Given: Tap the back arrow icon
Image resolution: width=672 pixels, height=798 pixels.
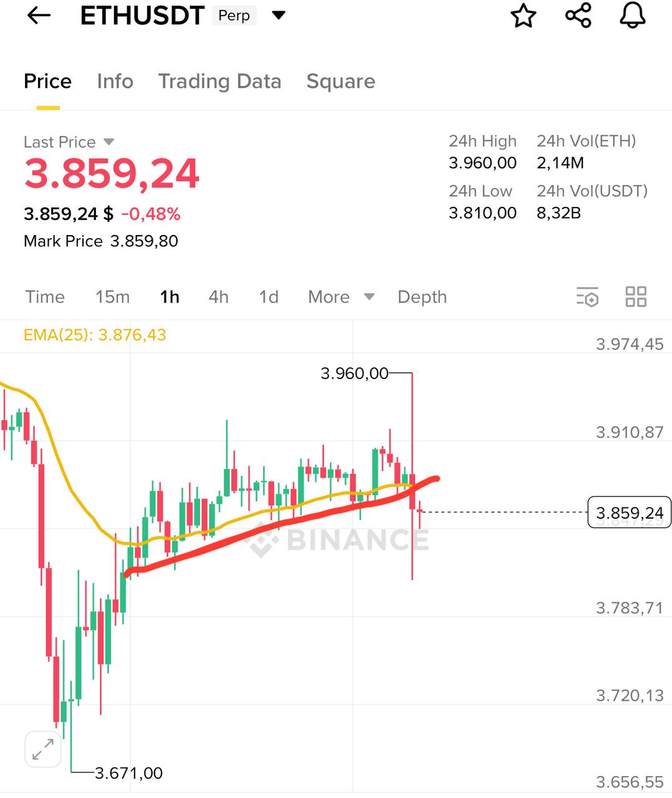Looking at the screenshot, I should pyautogui.click(x=39, y=16).
